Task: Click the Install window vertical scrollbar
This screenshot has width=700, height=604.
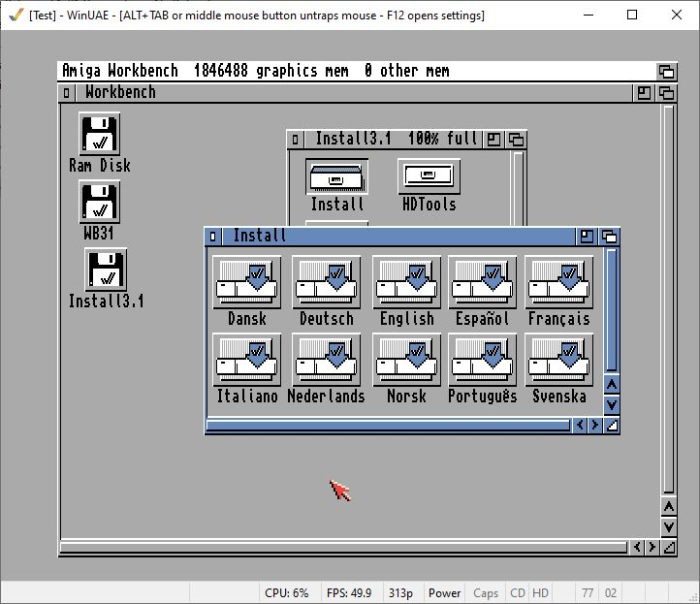Action: (612, 310)
